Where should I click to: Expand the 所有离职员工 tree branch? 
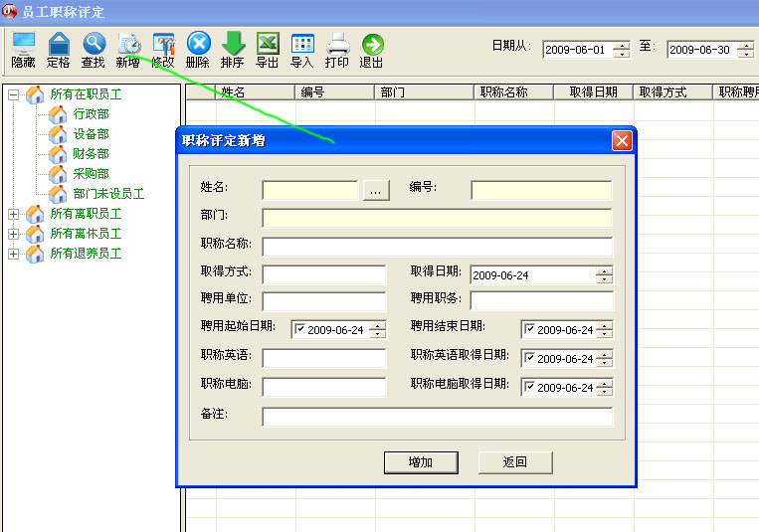point(14,214)
